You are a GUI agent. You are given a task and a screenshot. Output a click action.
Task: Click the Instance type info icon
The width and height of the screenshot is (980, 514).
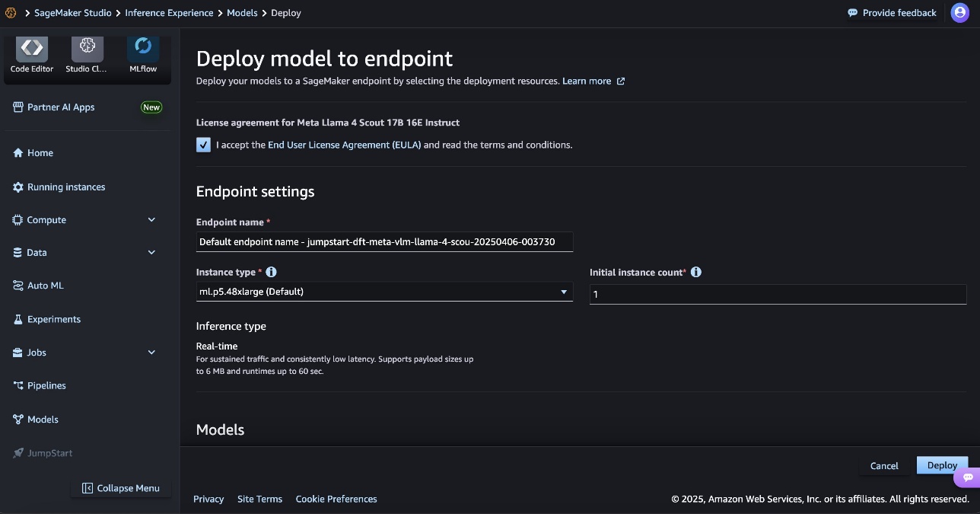(272, 272)
